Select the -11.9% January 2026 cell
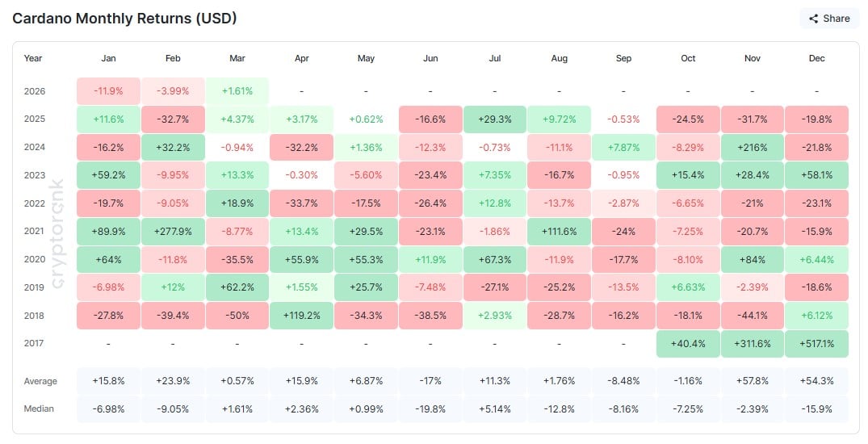The height and width of the screenshot is (444, 868). (109, 91)
